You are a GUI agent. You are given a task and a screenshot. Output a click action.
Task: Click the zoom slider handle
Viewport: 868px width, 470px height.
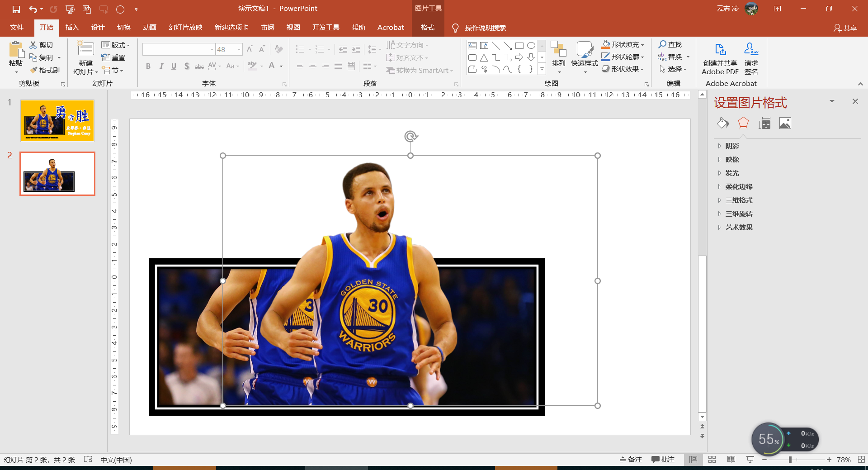(790, 460)
